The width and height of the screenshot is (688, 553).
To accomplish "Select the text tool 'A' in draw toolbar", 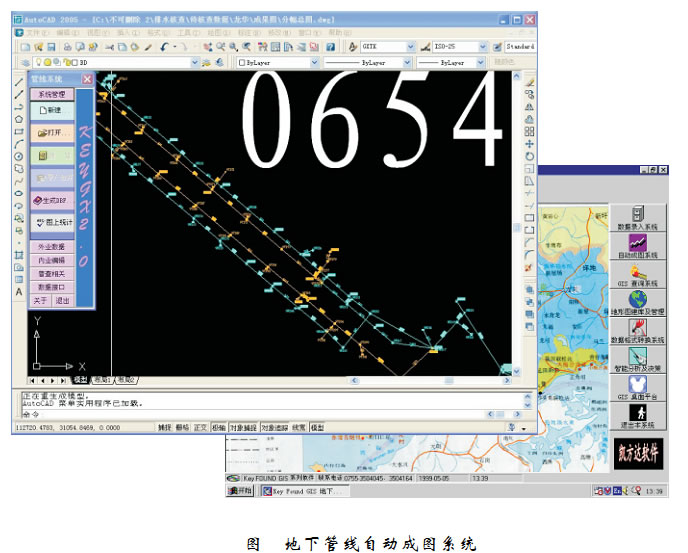I will coord(18,293).
